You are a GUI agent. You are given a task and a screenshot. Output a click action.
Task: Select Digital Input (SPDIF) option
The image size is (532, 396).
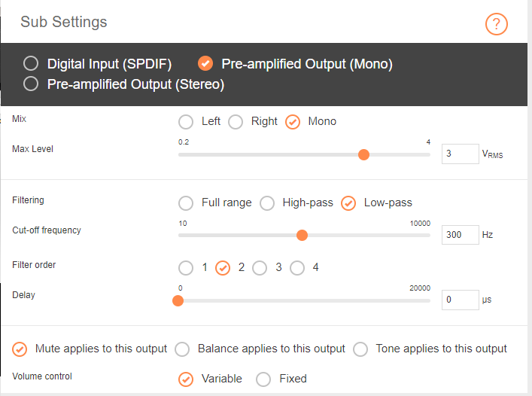click(31, 63)
